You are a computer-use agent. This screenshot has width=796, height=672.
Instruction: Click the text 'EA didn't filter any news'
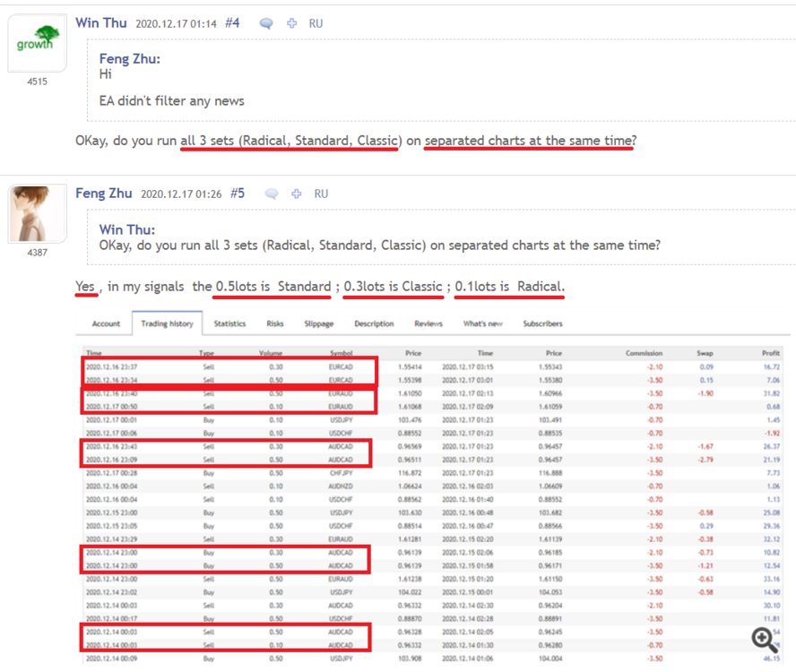[x=171, y=101]
